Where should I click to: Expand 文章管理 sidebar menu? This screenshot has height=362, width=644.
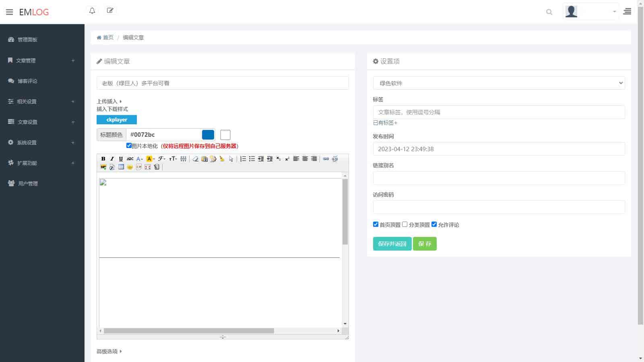coord(42,60)
